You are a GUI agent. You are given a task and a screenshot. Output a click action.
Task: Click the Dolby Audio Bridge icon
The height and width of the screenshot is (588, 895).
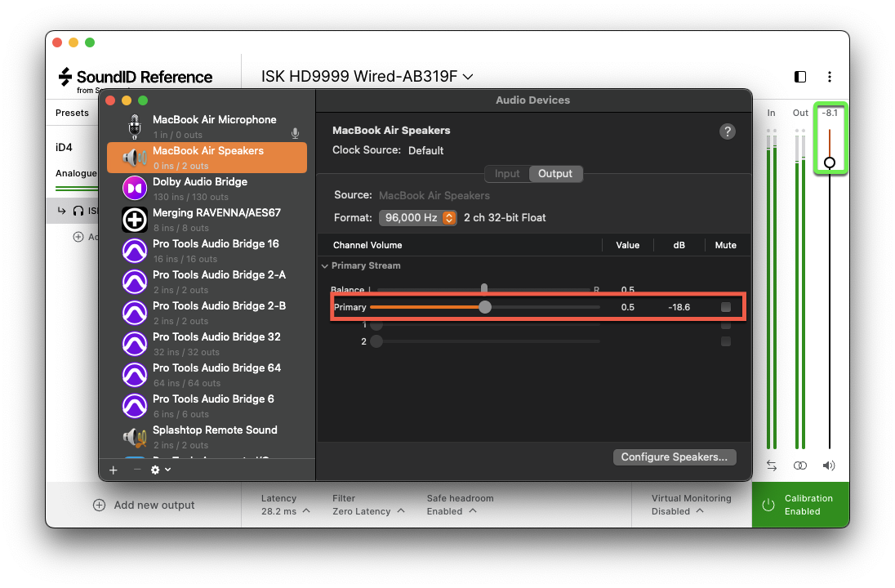tap(135, 189)
